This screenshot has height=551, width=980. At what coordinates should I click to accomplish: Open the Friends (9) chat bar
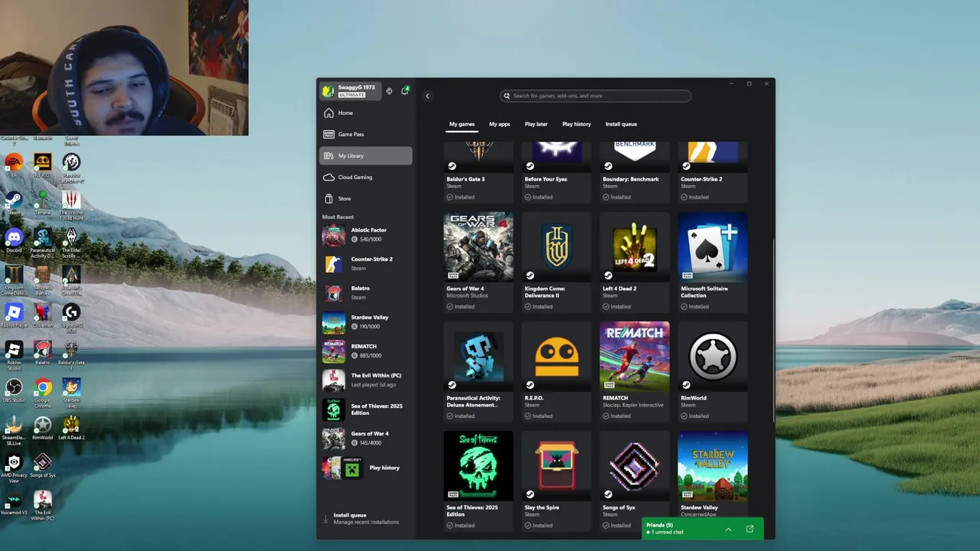[702, 528]
